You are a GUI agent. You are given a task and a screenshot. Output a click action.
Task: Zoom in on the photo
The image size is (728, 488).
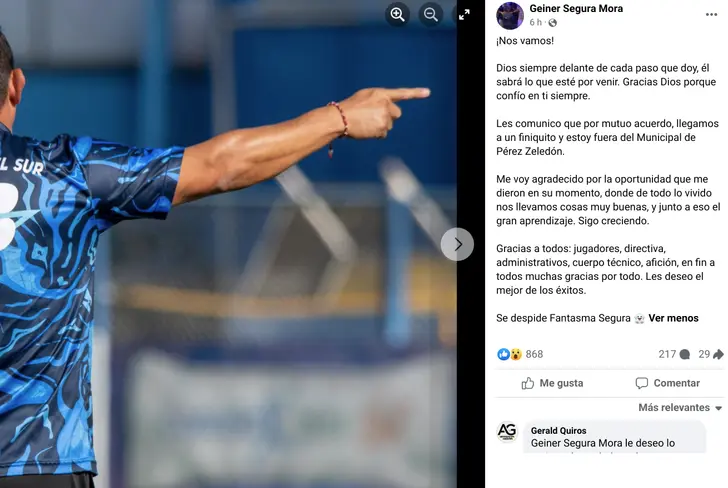397,14
